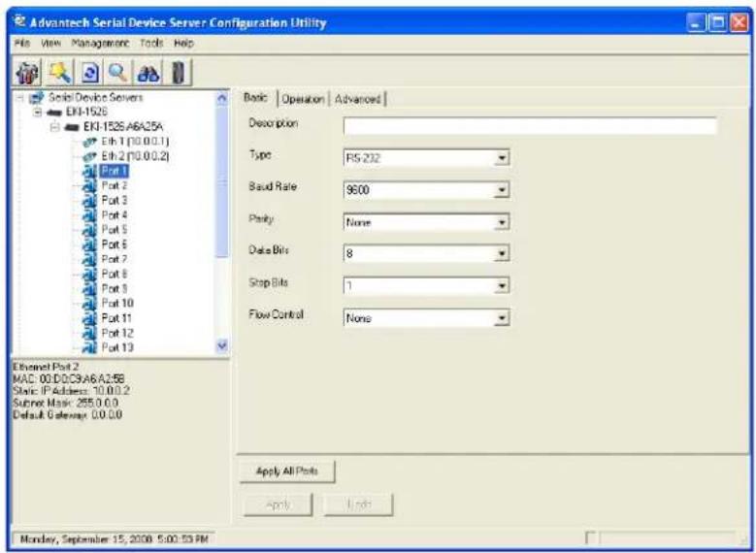Switch to the Advanced tab
The height and width of the screenshot is (553, 756).
click(x=357, y=99)
